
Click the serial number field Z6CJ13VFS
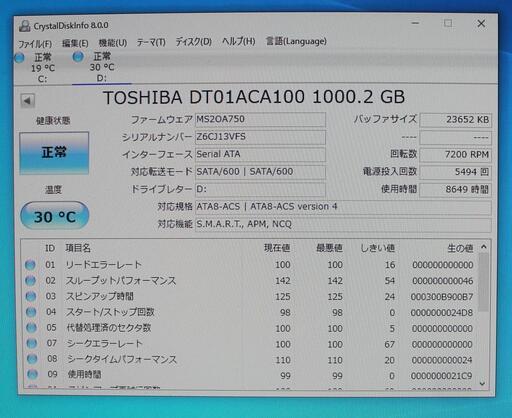pos(260,137)
